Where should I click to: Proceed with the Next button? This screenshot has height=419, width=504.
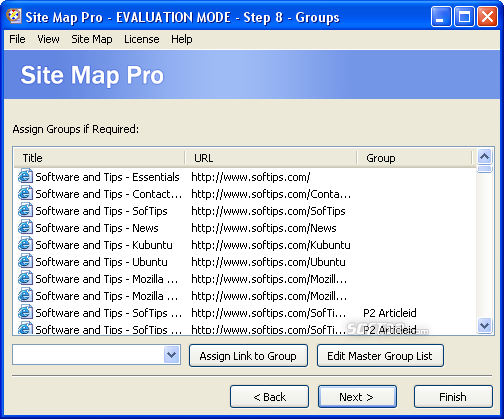[x=357, y=397]
